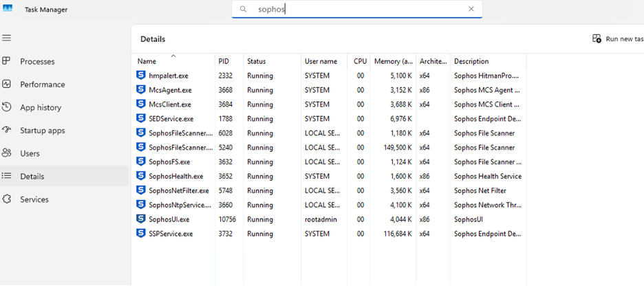Click the Services sidebar icon

(x=6, y=199)
